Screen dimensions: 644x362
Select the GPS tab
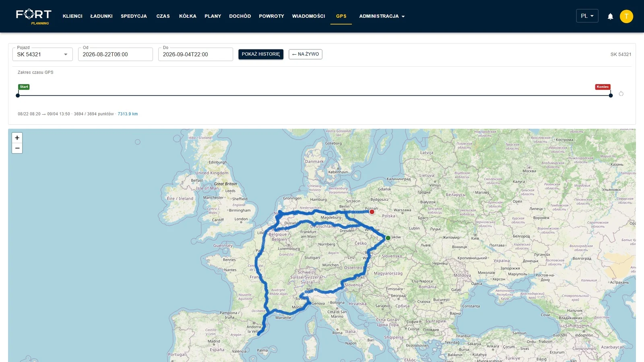(341, 16)
